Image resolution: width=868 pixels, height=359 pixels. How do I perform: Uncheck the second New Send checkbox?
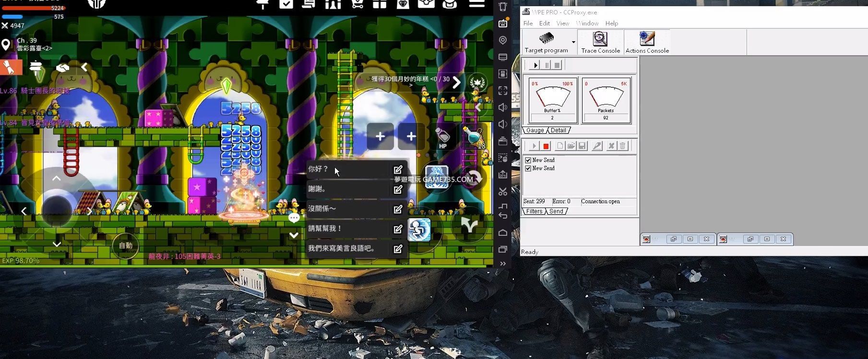click(528, 168)
